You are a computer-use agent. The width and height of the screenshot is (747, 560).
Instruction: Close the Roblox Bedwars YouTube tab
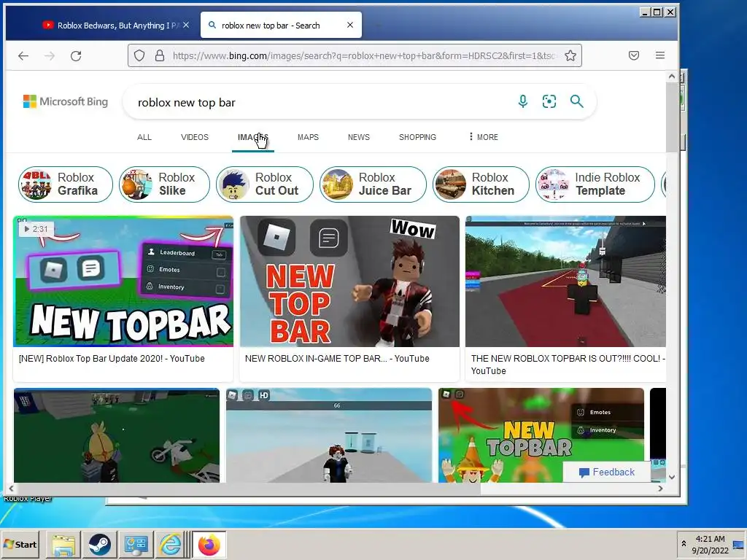pyautogui.click(x=186, y=25)
